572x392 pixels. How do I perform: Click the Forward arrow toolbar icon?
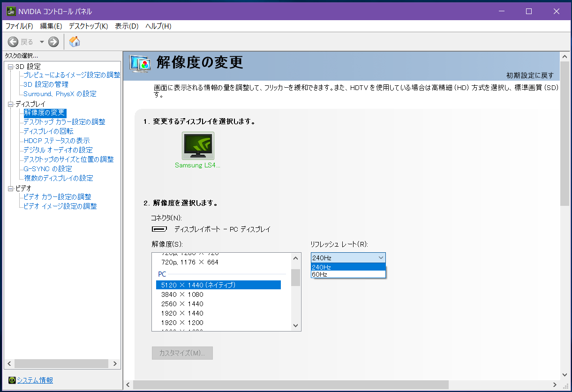pyautogui.click(x=53, y=42)
